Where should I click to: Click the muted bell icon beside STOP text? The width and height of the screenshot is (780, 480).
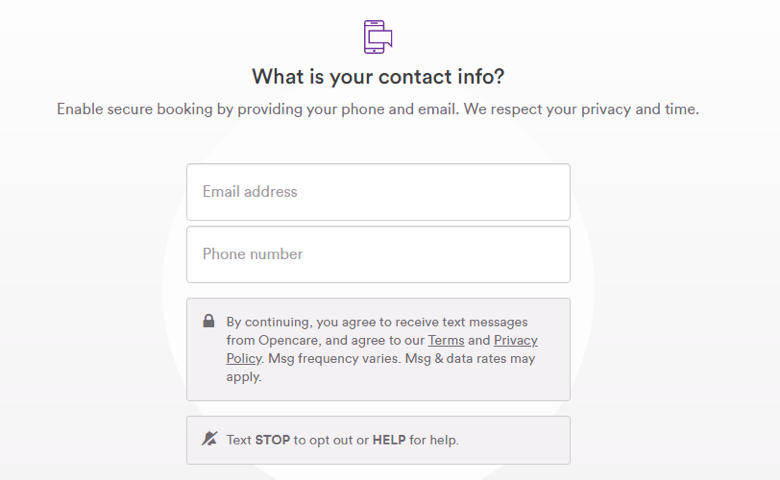[x=209, y=439]
